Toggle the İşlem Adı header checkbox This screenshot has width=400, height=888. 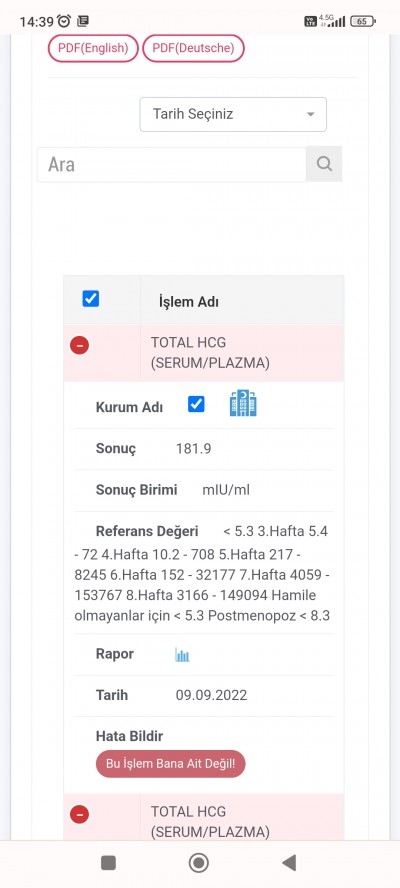coord(91,298)
